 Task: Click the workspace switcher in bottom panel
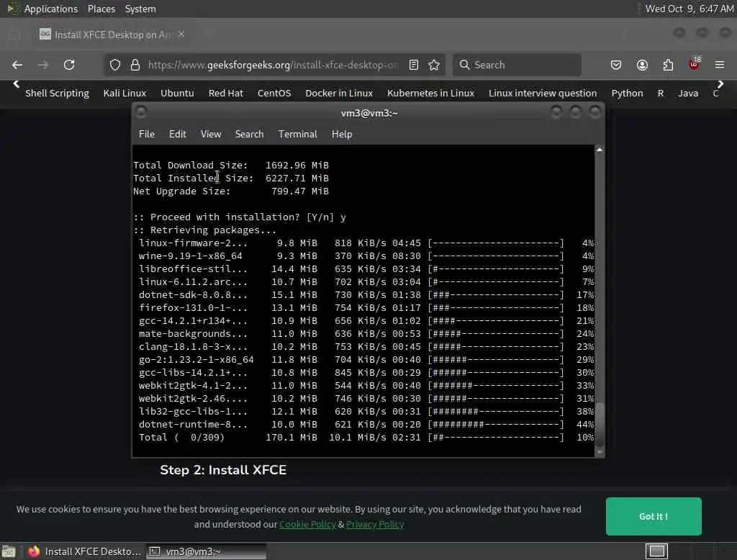[x=656, y=551]
